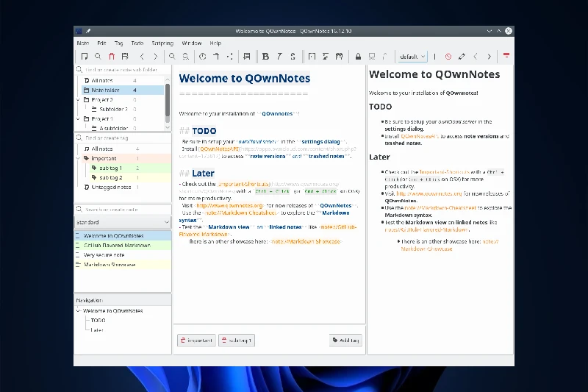The height and width of the screenshot is (392, 588).
Task: Open Markdown-Cheatsheet note link in preview
Action: tap(440, 208)
